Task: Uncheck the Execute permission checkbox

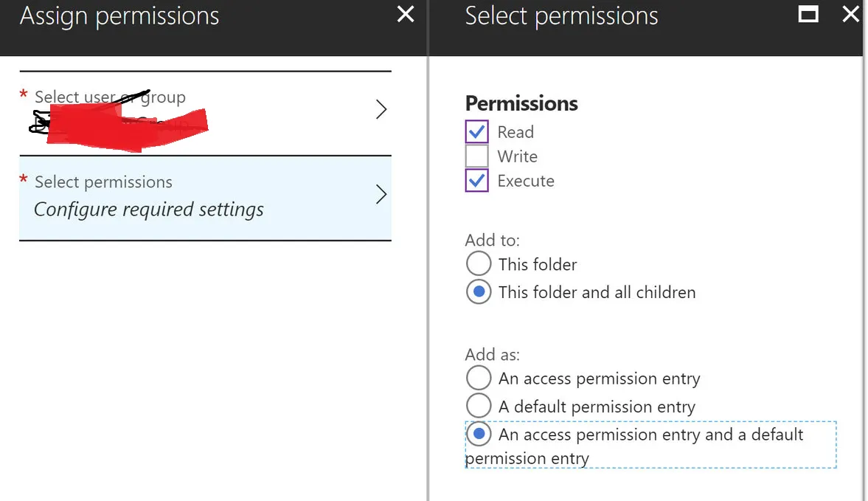Action: tap(477, 181)
